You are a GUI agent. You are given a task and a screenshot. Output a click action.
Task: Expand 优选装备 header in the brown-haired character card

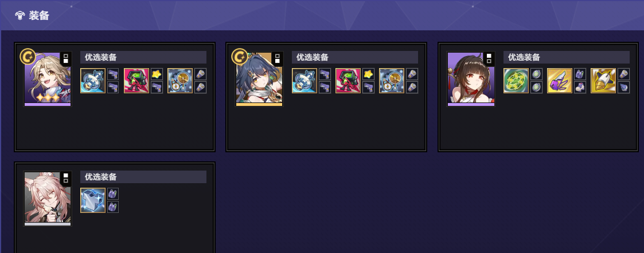pyautogui.click(x=567, y=57)
